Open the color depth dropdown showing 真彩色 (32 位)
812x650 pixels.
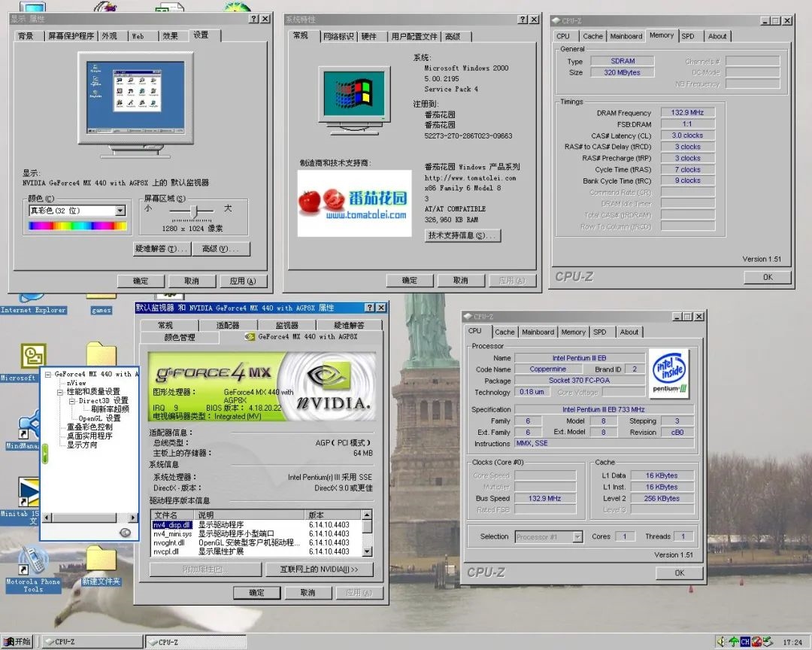(120, 211)
